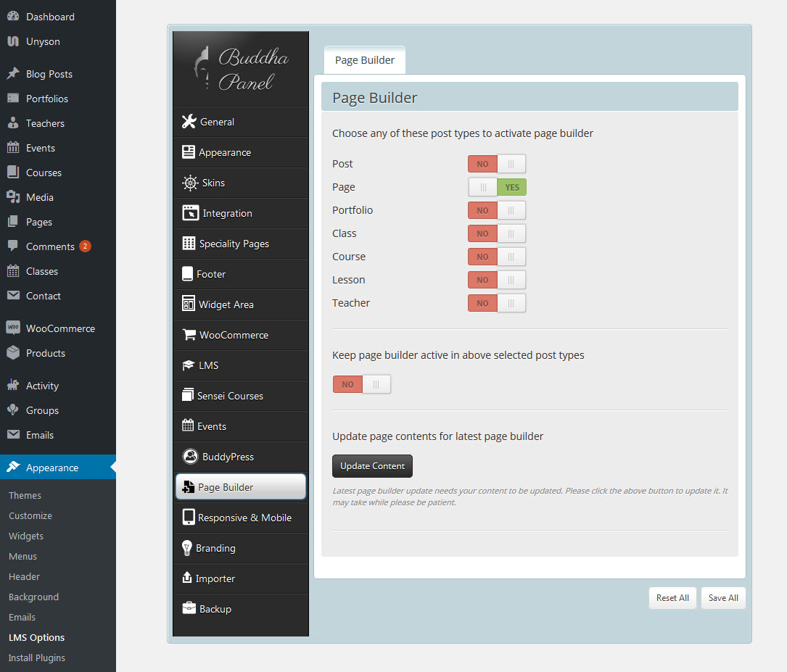Open the Comments menu with 2 badge

point(50,246)
